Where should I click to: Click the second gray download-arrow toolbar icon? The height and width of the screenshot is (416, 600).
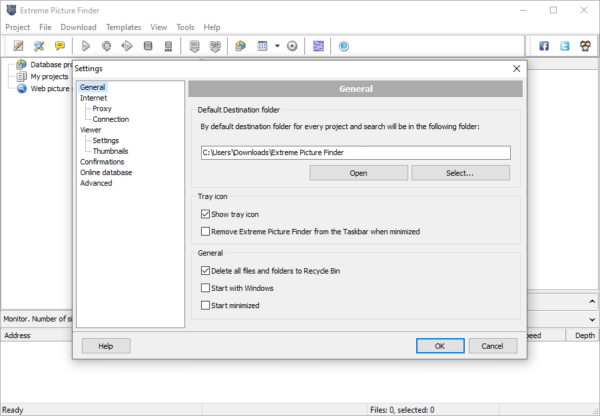click(215, 46)
